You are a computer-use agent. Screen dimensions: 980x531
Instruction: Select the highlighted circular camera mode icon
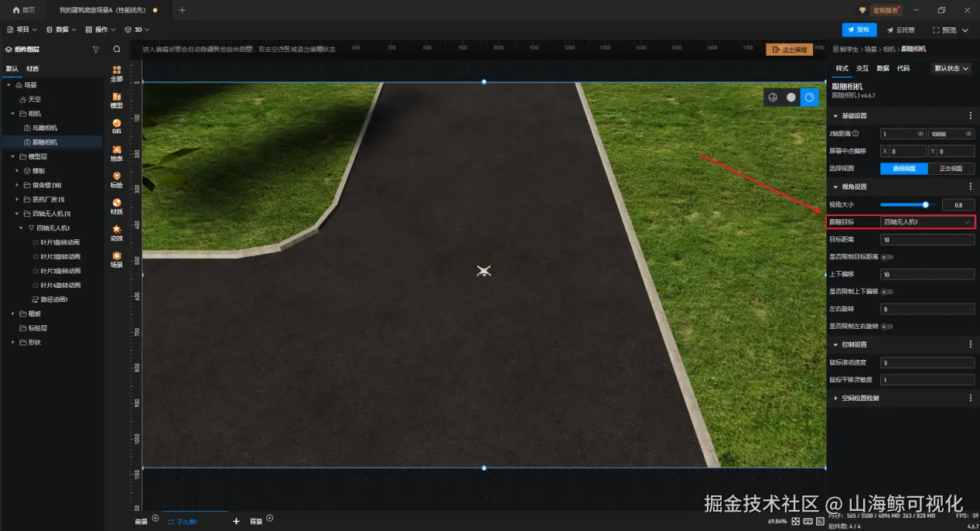(x=809, y=98)
